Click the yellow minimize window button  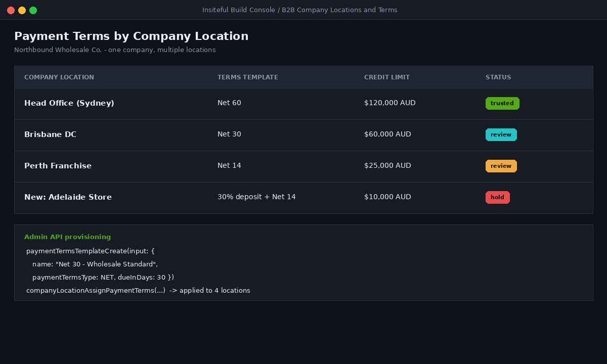click(x=22, y=10)
